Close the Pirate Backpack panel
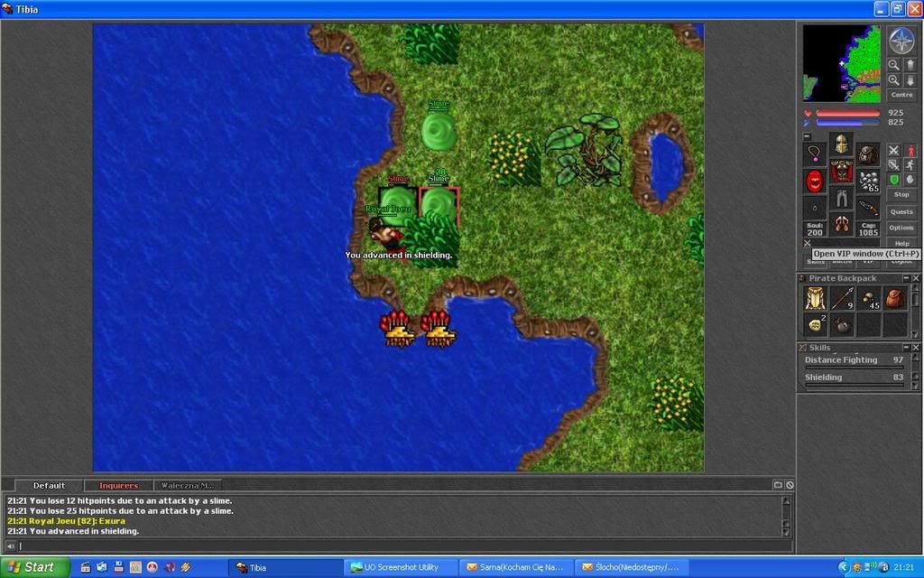The image size is (924, 578). (916, 278)
